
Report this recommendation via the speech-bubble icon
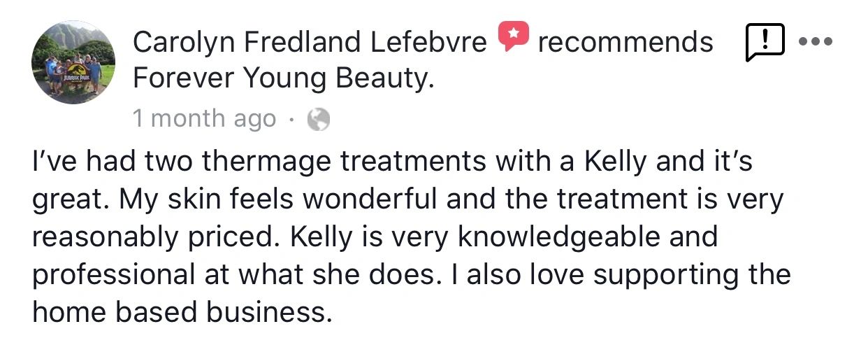[765, 41]
